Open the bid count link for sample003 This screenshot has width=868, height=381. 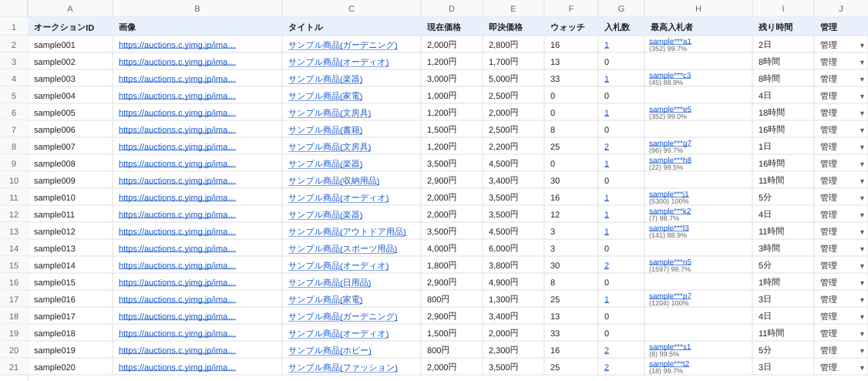607,79
